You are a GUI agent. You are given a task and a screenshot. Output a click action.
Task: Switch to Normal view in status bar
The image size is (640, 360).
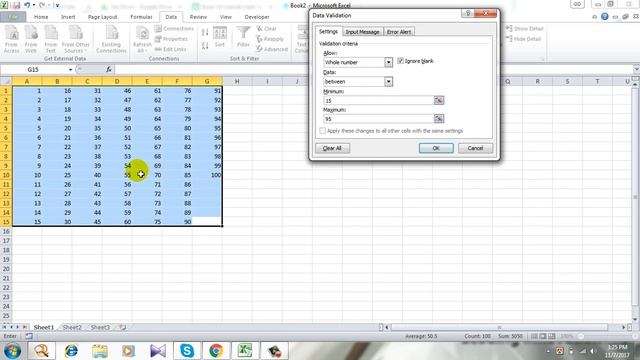click(x=534, y=336)
